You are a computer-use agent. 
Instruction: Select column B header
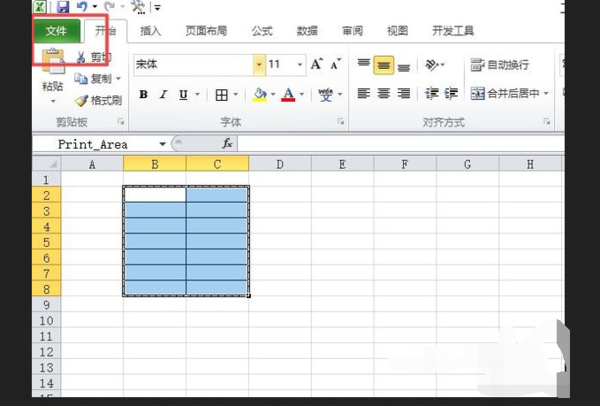155,164
